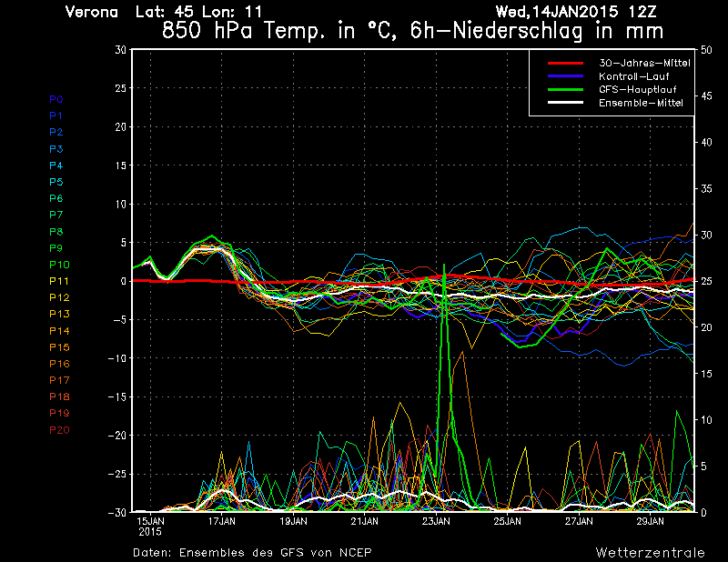Screen dimensions: 728x562
Task: Click the Ensemble-Mittel legend text
Action: point(641,103)
